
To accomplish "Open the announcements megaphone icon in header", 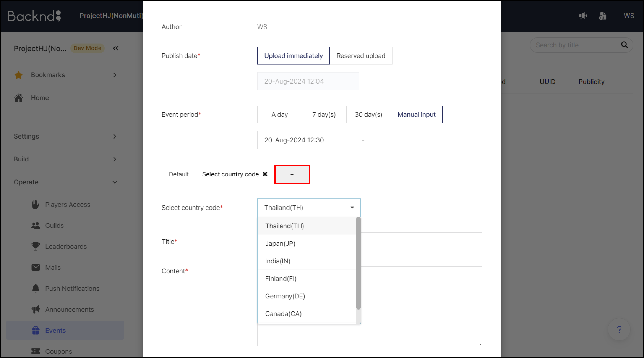I will pos(583,16).
